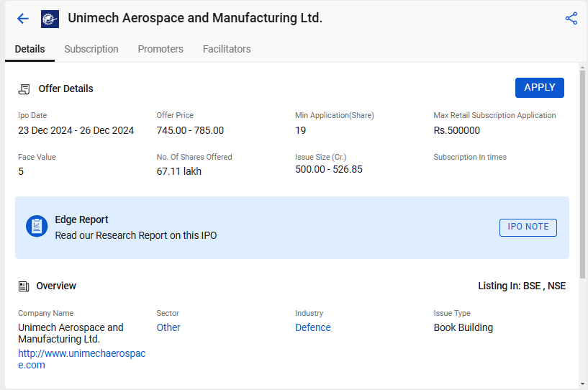Image resolution: width=588 pixels, height=390 pixels.
Task: Click the 'Min Application(Share)' label
Action: pyautogui.click(x=335, y=116)
